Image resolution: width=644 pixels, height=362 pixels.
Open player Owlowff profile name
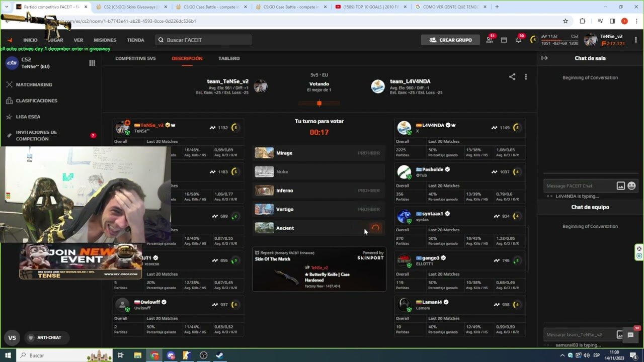(150, 302)
